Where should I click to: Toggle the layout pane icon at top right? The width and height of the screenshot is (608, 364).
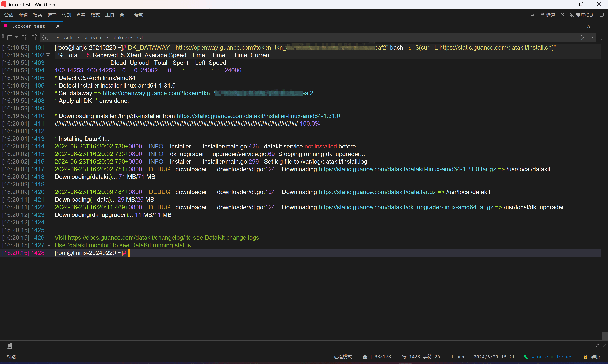(x=602, y=15)
